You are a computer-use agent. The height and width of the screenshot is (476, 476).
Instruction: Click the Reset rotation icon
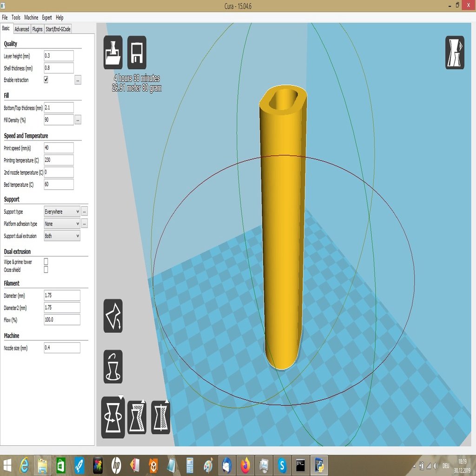point(113,366)
